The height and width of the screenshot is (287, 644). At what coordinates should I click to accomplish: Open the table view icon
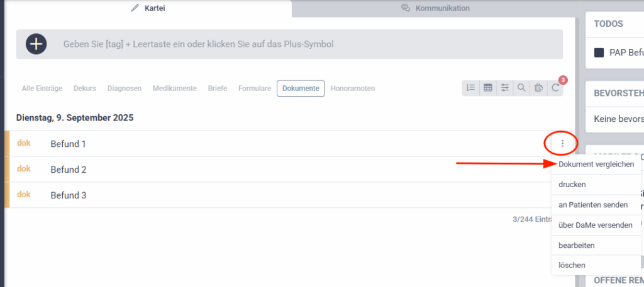(x=487, y=89)
